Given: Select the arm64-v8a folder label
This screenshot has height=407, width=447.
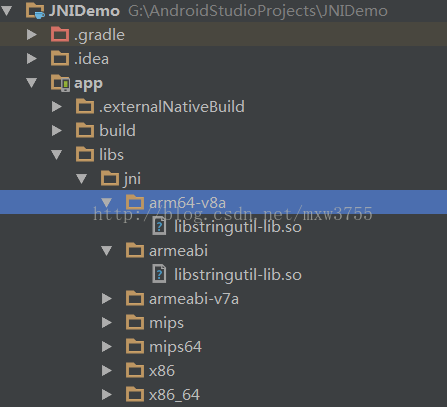Looking at the screenshot, I should point(187,203).
